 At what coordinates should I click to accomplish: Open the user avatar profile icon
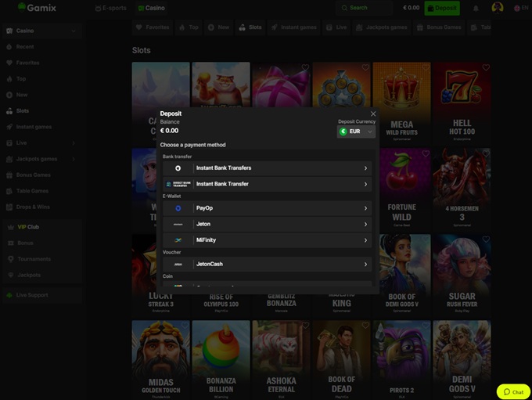click(498, 8)
